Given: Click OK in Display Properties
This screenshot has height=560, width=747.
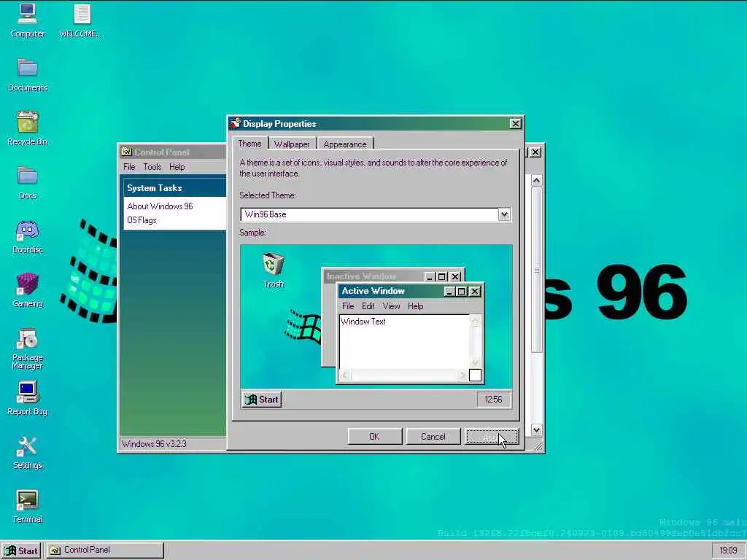Looking at the screenshot, I should pos(374,437).
